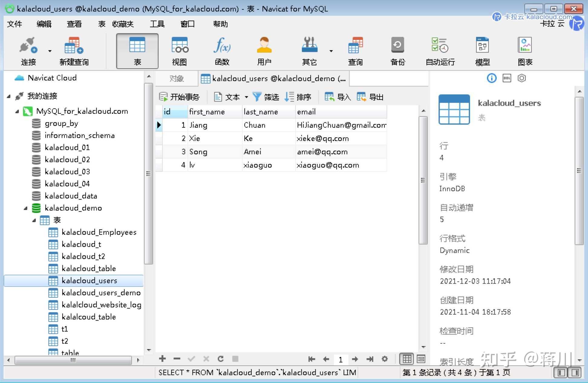Select the kalacloud_Employees table in the tree
The image size is (588, 383).
pyautogui.click(x=99, y=232)
